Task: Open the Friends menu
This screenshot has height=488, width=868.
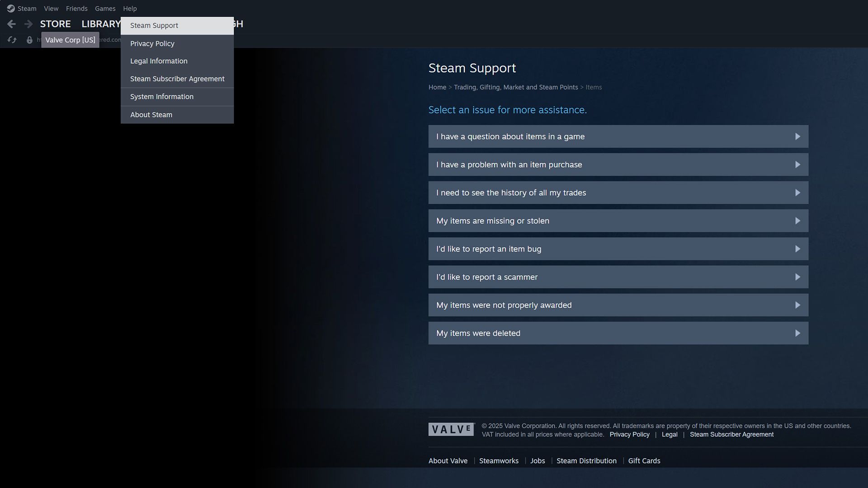Action: point(76,8)
